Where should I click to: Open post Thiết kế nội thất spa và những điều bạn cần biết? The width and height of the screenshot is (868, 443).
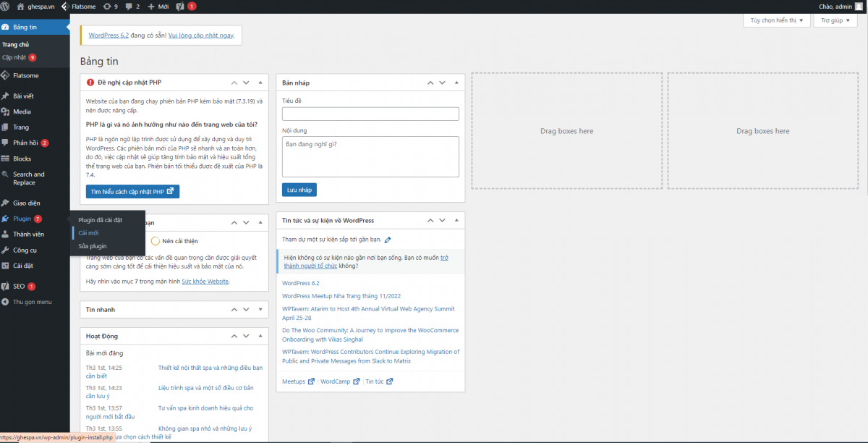click(210, 368)
